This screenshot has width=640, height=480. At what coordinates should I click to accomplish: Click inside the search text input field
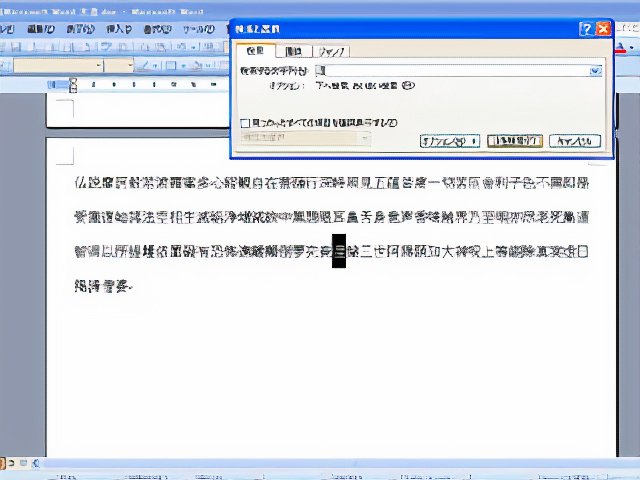click(x=450, y=71)
